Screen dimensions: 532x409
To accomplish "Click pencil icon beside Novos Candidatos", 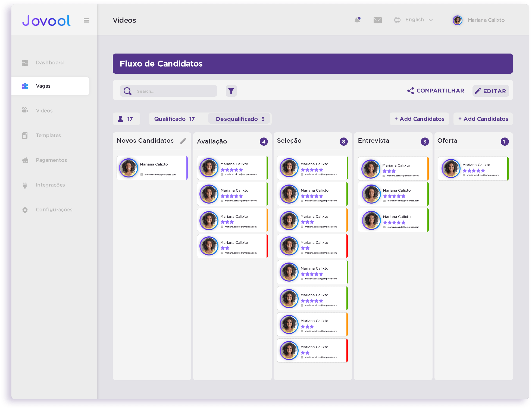I will tap(183, 141).
